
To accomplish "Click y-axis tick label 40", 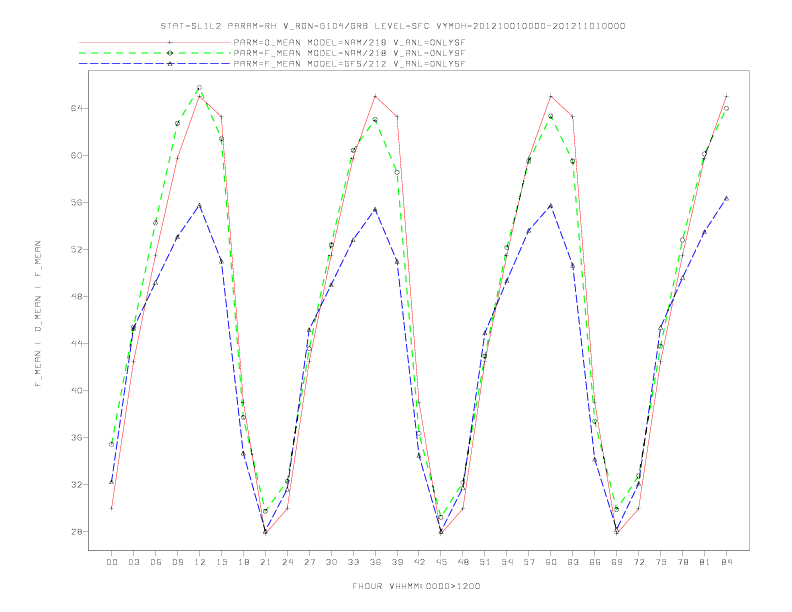I will [x=76, y=390].
